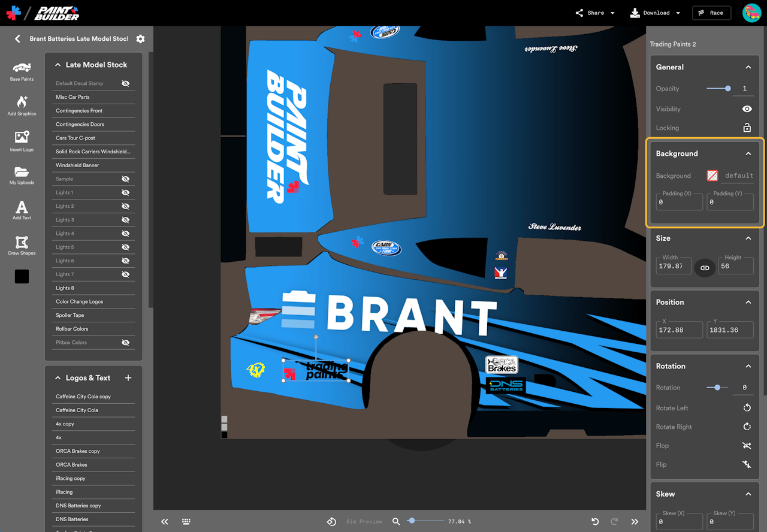Screen dimensions: 767x532
Task: Collapse the Background section
Action: [x=748, y=154]
